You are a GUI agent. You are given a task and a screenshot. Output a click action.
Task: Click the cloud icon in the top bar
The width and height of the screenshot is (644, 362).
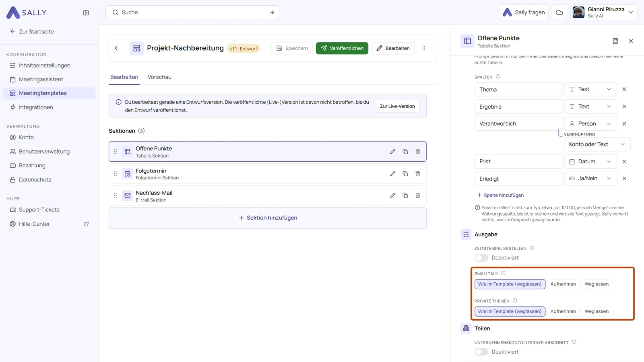coord(559,12)
